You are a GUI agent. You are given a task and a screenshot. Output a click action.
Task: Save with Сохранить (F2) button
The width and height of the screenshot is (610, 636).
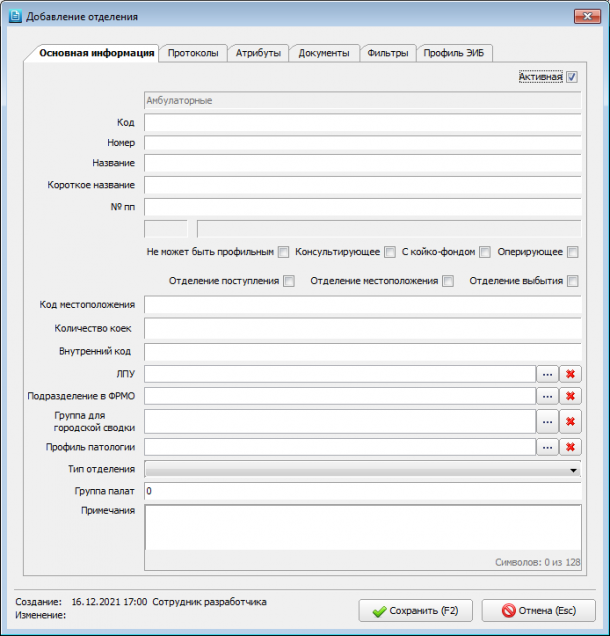click(x=416, y=610)
